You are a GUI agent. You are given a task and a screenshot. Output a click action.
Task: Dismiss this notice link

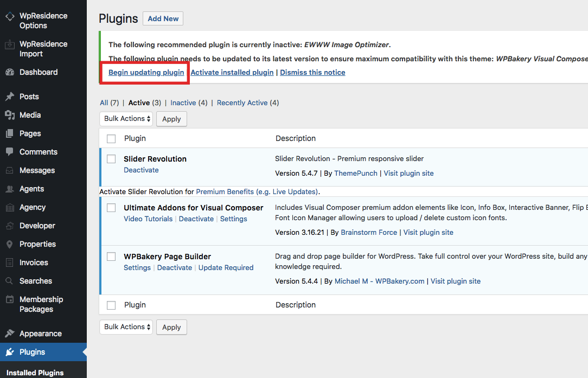(x=313, y=72)
